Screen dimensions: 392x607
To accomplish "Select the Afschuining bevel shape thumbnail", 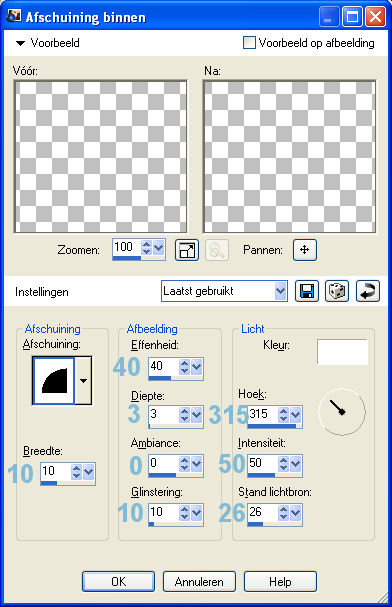I will tap(54, 381).
